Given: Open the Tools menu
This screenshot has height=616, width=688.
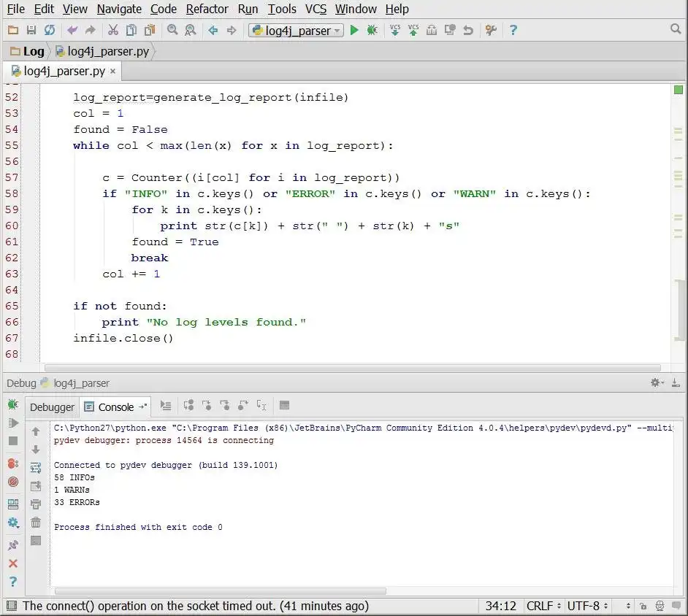Looking at the screenshot, I should [x=282, y=9].
